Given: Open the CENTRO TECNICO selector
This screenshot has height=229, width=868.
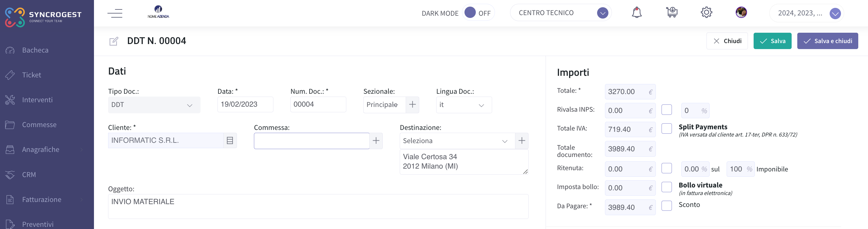Looking at the screenshot, I should (x=561, y=13).
